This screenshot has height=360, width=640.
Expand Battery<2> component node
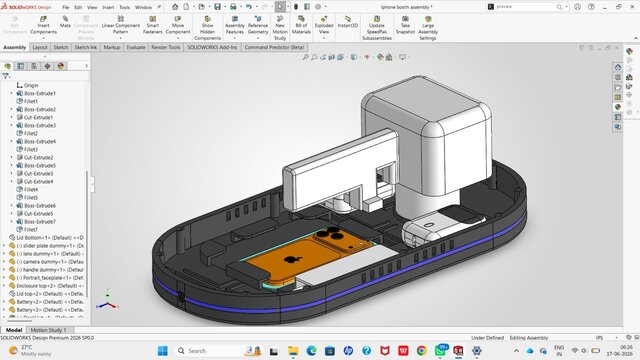[x=4, y=302]
